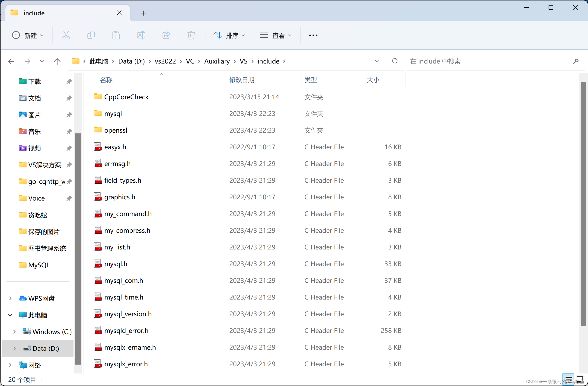Click the Copy icon in toolbar

pos(91,35)
